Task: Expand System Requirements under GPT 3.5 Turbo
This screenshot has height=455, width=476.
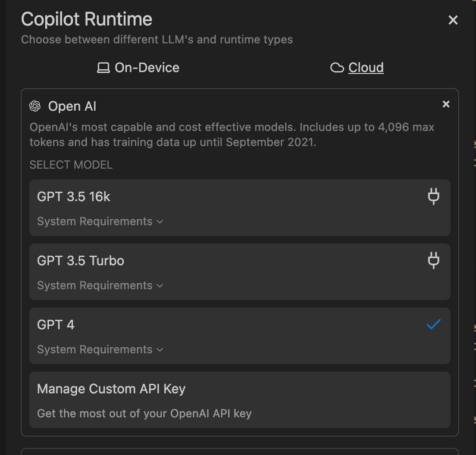Action: (99, 285)
